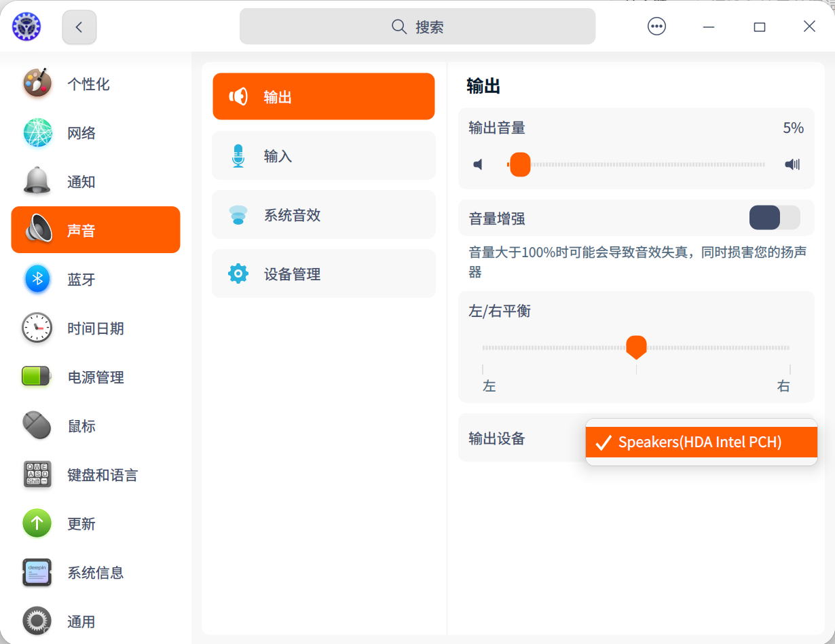The image size is (835, 644).
Task: Click the green Update arrow icon
Action: point(37,523)
